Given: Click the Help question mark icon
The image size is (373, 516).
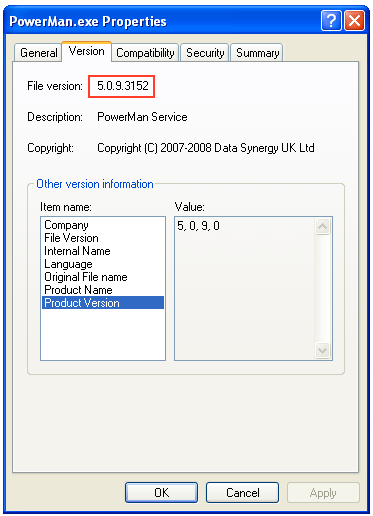Looking at the screenshot, I should tap(331, 21).
